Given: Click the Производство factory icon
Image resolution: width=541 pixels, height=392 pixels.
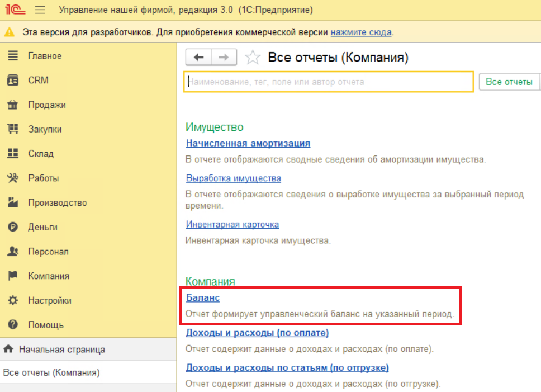Looking at the screenshot, I should click(x=13, y=202).
